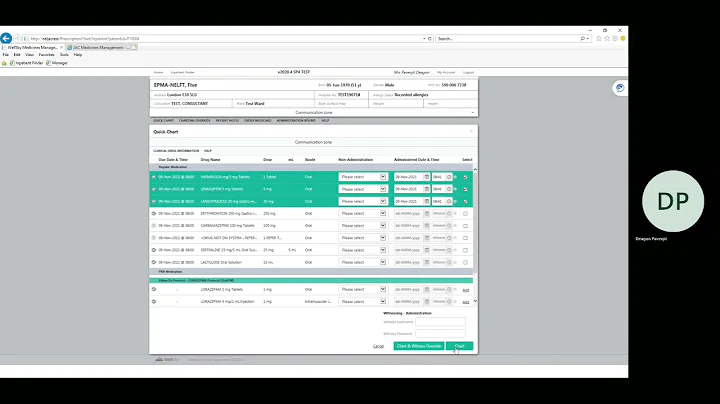
Task: Open Non-Administration dropdown for CARBAMAZEPINE
Action: tap(363, 226)
